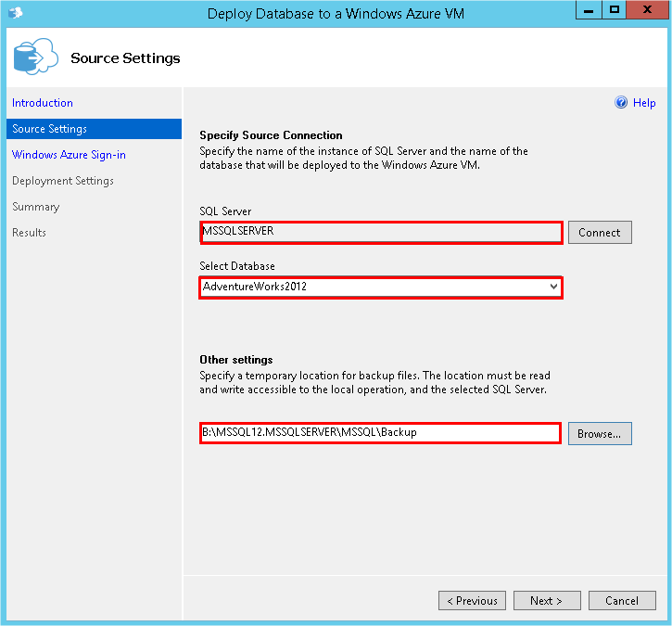
Task: Focus the SQL Server name field
Action: [381, 233]
